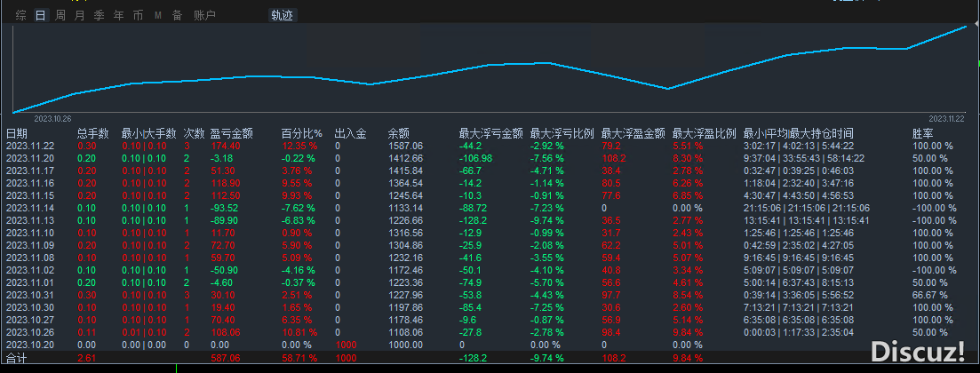Click the 胜率 win rate column header

[x=922, y=133]
